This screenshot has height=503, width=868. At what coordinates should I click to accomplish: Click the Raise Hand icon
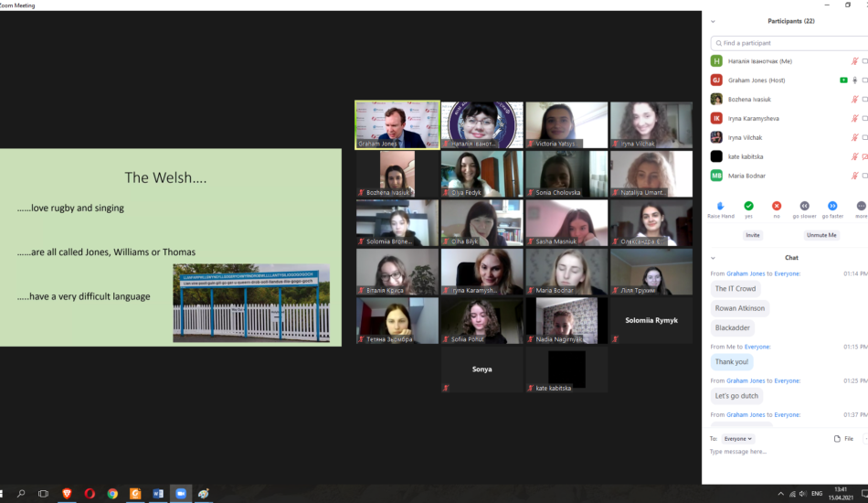coord(720,206)
